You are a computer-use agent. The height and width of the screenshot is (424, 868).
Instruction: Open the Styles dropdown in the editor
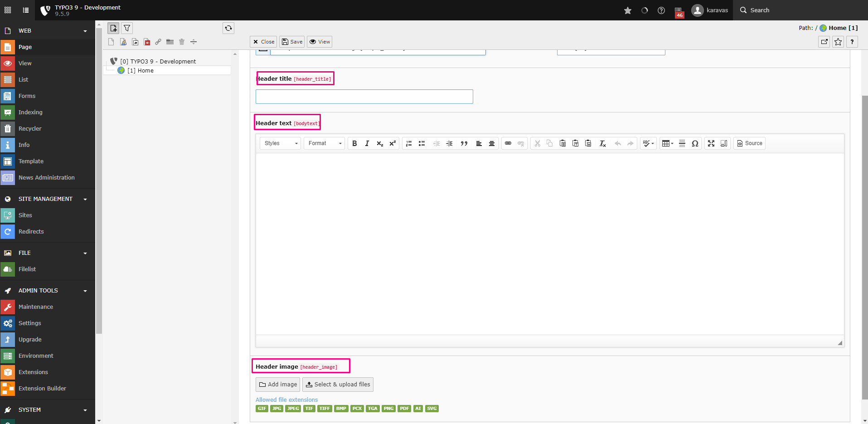tap(279, 143)
